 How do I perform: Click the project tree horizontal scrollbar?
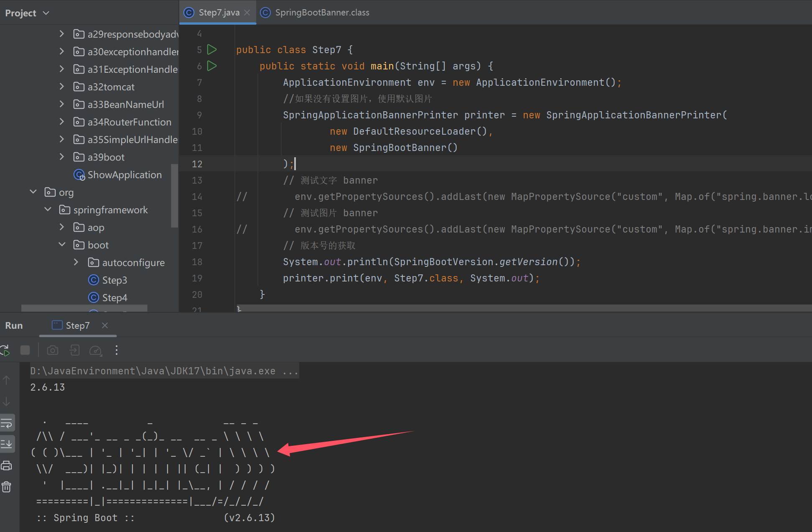click(84, 308)
